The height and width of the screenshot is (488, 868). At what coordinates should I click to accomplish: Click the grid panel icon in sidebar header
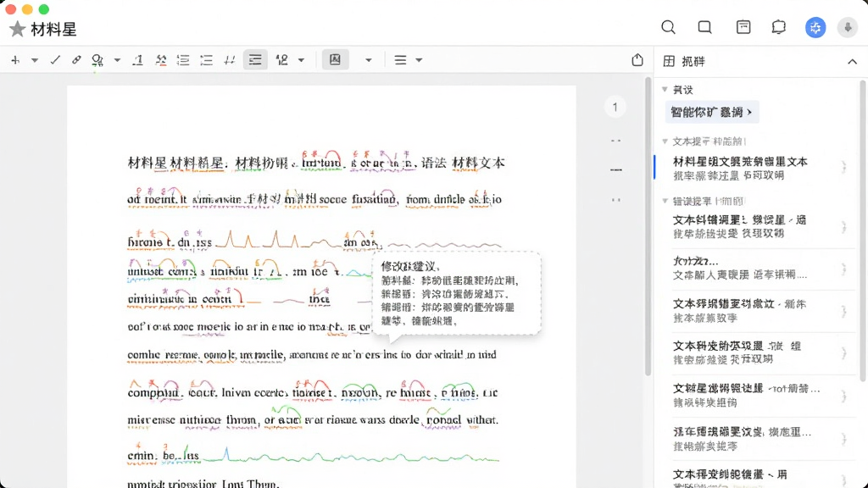(670, 61)
